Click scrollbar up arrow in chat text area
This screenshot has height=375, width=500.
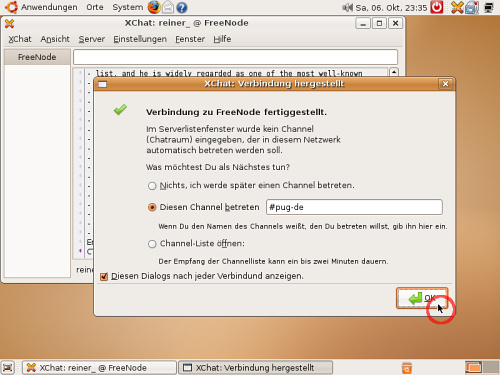[x=394, y=72]
